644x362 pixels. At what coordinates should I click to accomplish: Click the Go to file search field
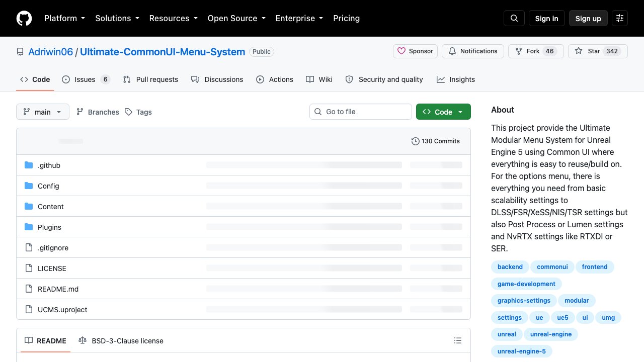coord(361,112)
